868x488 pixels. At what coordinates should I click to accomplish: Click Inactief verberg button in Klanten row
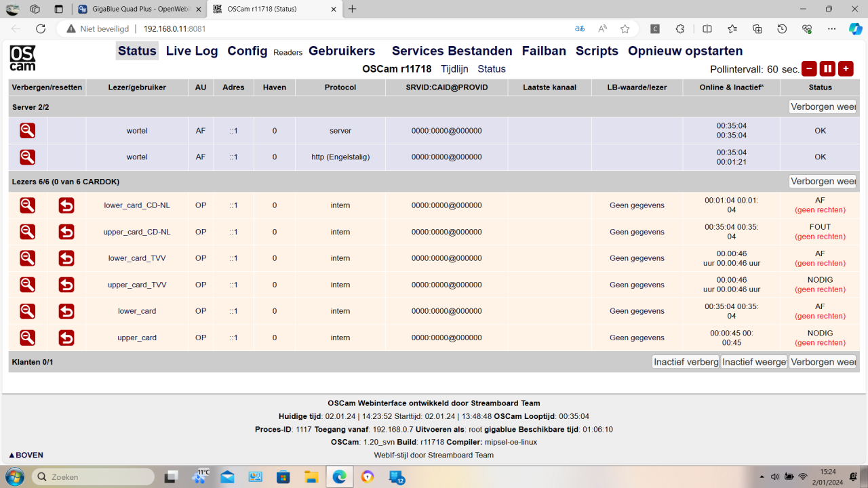click(685, 362)
